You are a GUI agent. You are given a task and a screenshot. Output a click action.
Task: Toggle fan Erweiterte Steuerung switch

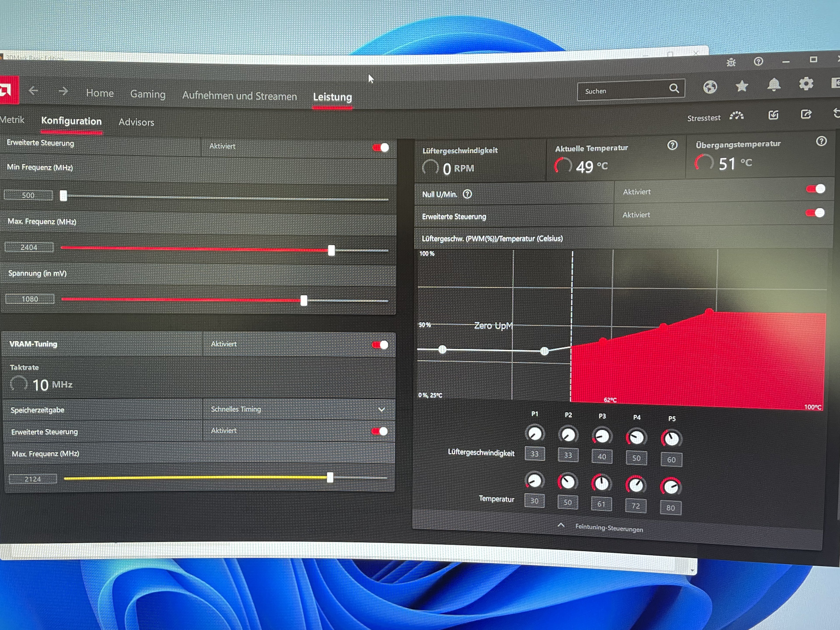[815, 213]
